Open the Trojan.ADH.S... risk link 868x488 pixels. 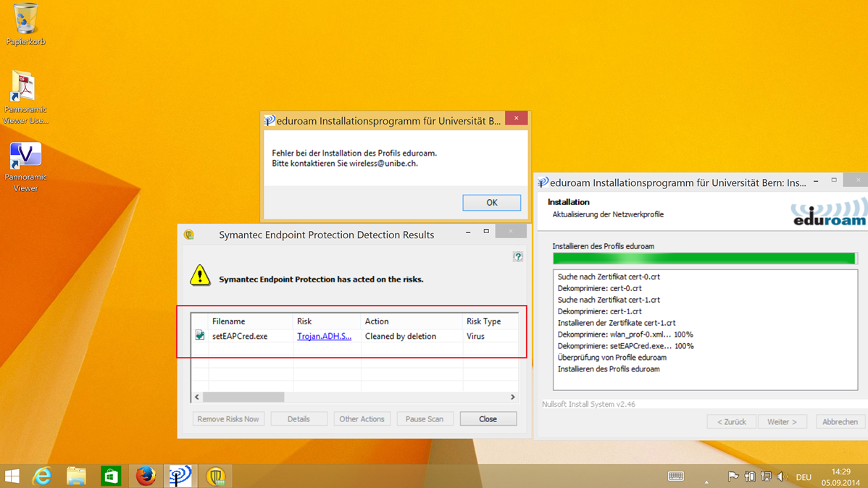click(x=324, y=336)
